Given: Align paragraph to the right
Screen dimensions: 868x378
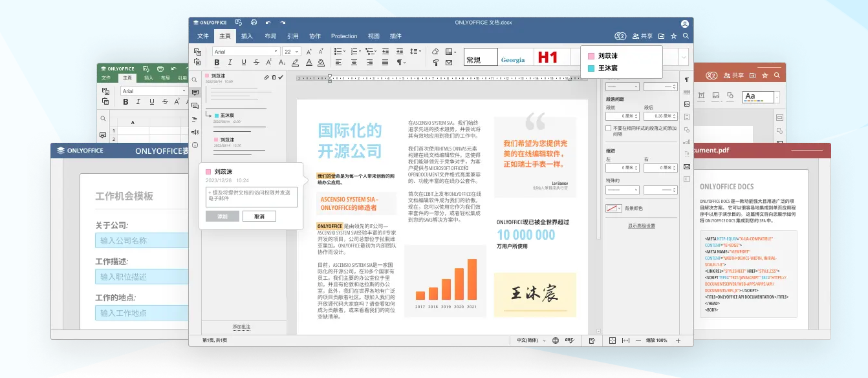Looking at the screenshot, I should (369, 63).
